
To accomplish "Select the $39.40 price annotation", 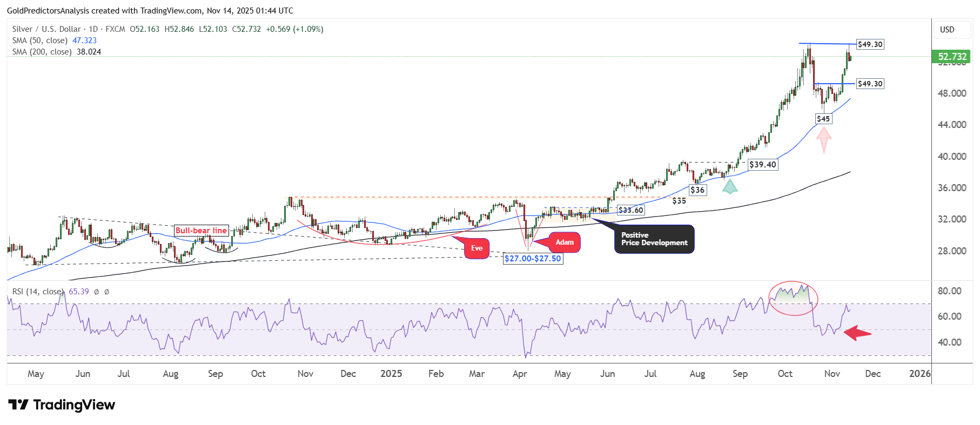I will (x=762, y=165).
